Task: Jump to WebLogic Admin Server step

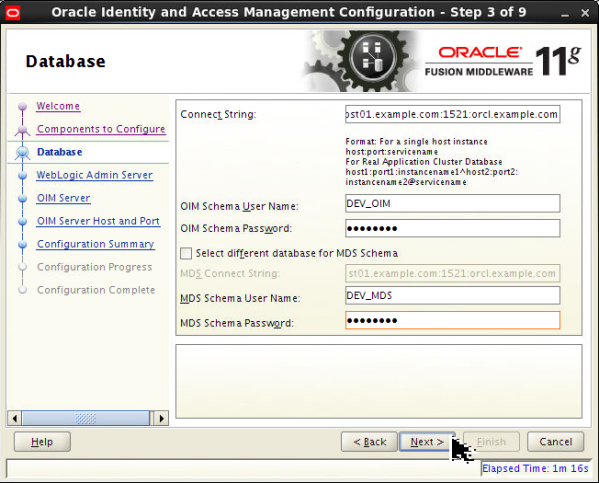Action: (94, 175)
